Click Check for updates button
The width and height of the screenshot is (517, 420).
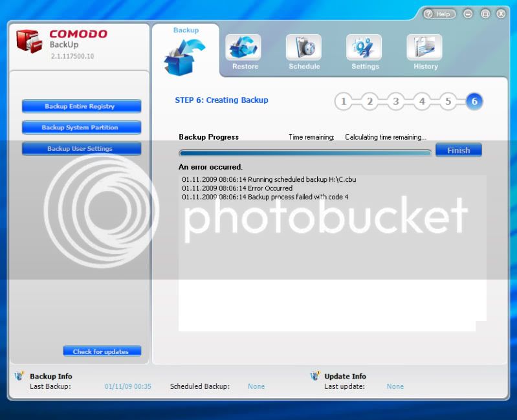coord(102,351)
